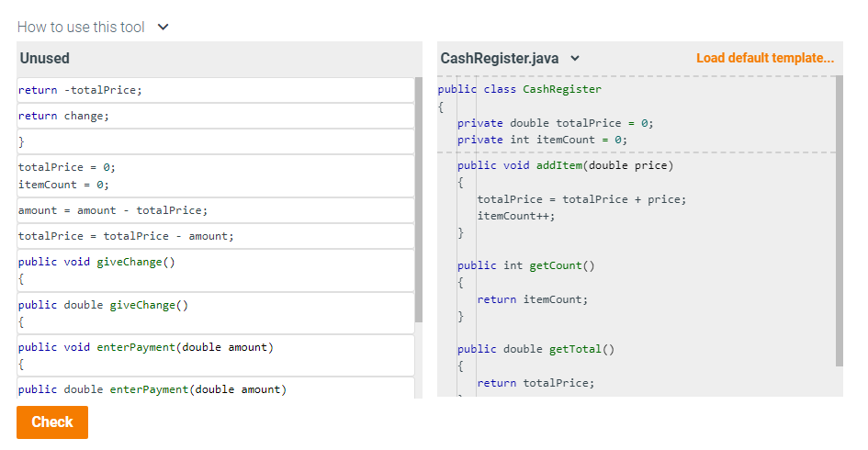Click the Unused panel vertical scrollbar
This screenshot has height=450, width=868.
point(419,200)
